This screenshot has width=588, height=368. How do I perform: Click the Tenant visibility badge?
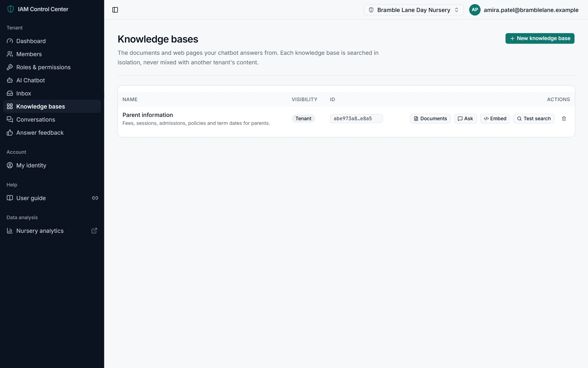click(x=303, y=119)
